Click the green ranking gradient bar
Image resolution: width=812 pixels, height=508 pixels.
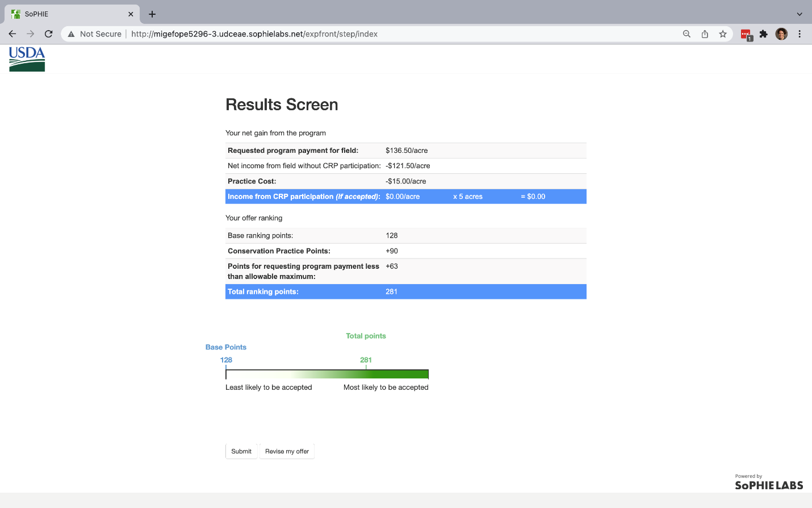pos(327,374)
